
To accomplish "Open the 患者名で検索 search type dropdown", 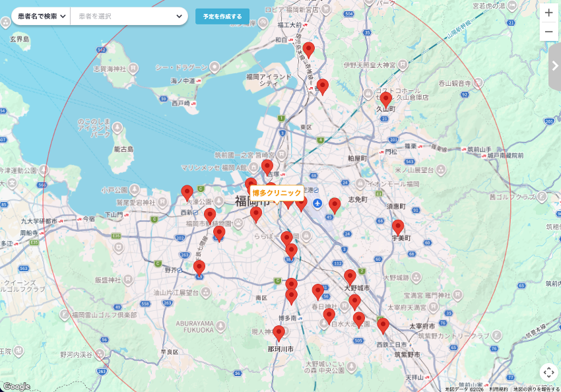I will pos(41,16).
